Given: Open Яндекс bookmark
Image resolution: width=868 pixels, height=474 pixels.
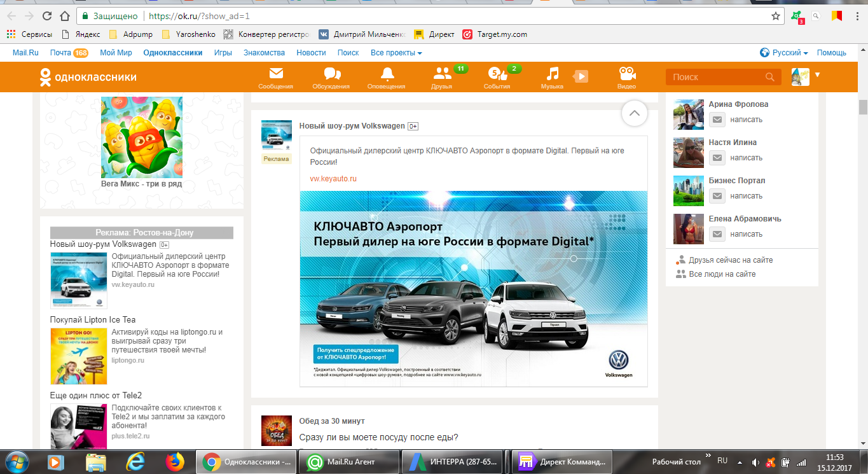Looking at the screenshot, I should point(81,34).
